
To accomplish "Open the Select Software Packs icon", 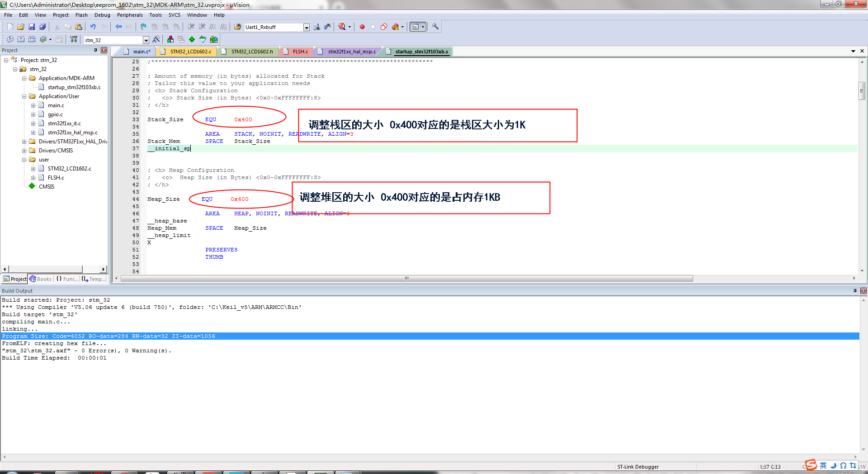I will point(203,39).
